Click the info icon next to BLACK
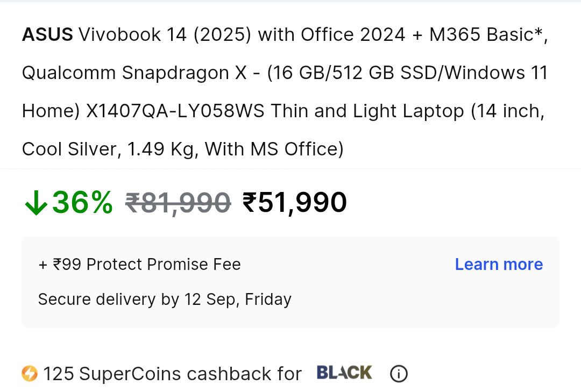Screen dimensions: 581x392 [x=399, y=374]
